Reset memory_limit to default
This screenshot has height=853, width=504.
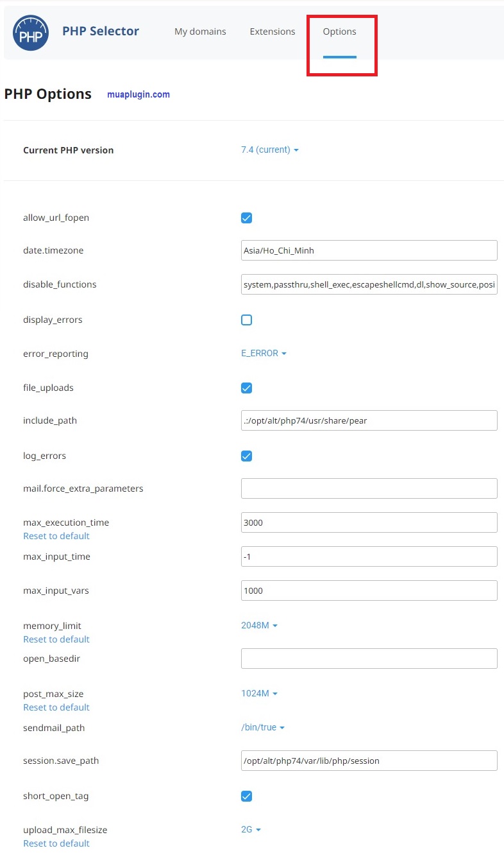click(56, 639)
